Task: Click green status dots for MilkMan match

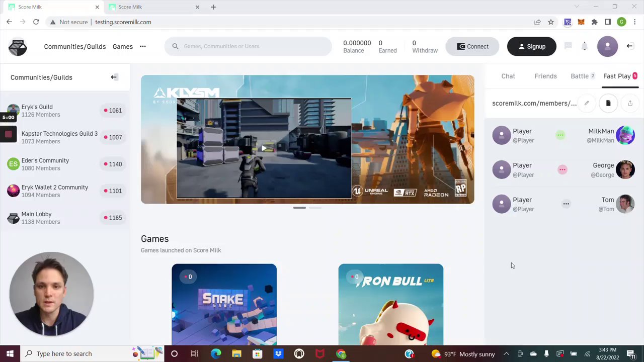Action: 560,135
